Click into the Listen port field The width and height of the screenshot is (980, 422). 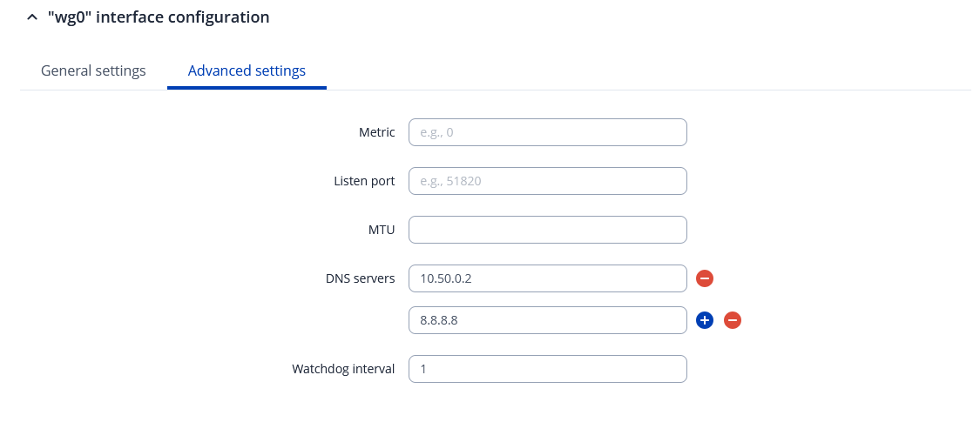click(547, 181)
